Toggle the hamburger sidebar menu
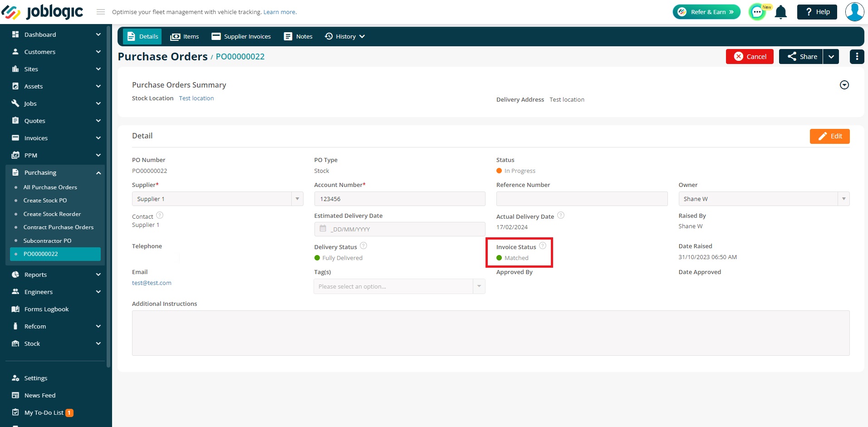The height and width of the screenshot is (427, 868). point(101,12)
